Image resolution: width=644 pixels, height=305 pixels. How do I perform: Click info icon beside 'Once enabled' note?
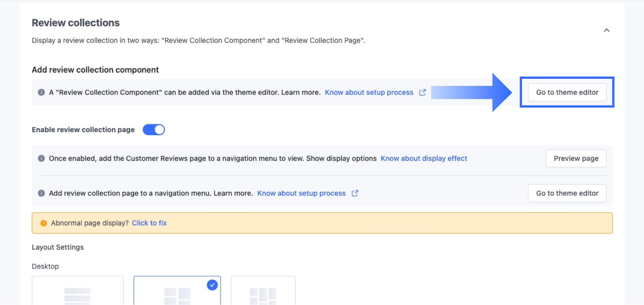(41, 158)
